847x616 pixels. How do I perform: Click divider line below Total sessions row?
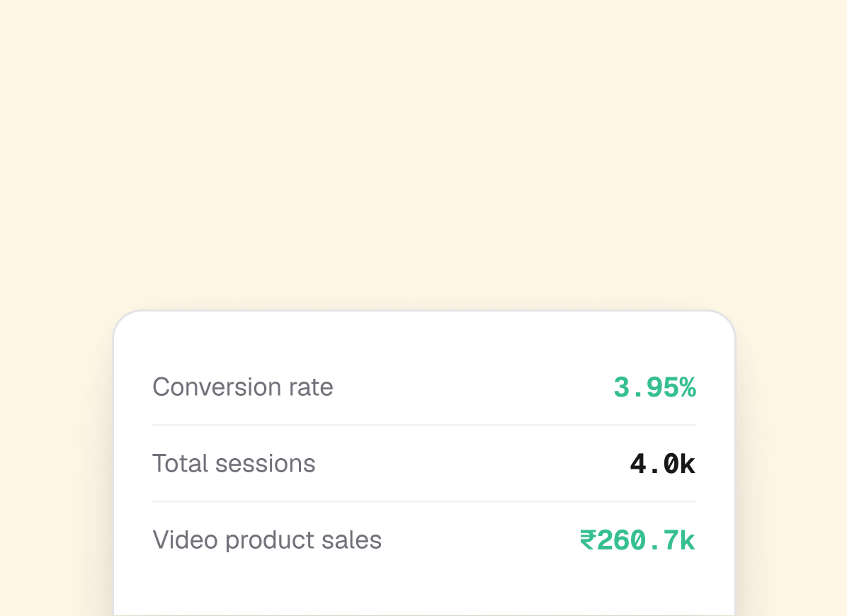(x=424, y=501)
